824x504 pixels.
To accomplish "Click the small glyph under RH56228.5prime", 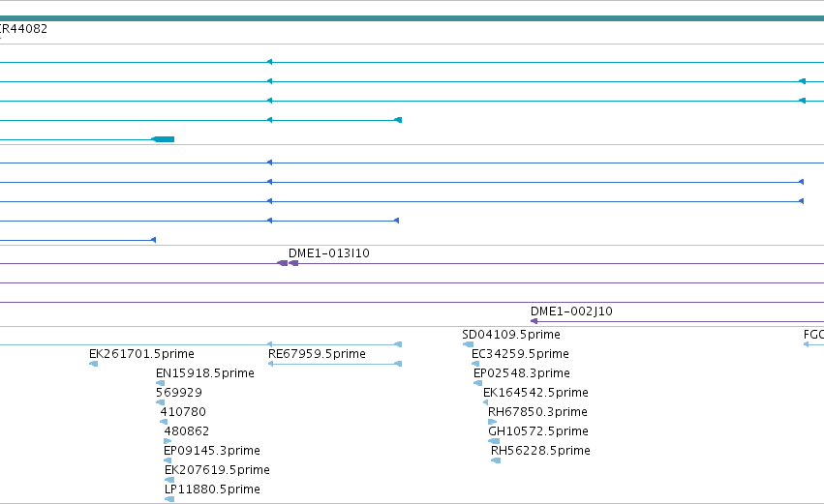I will [496, 460].
